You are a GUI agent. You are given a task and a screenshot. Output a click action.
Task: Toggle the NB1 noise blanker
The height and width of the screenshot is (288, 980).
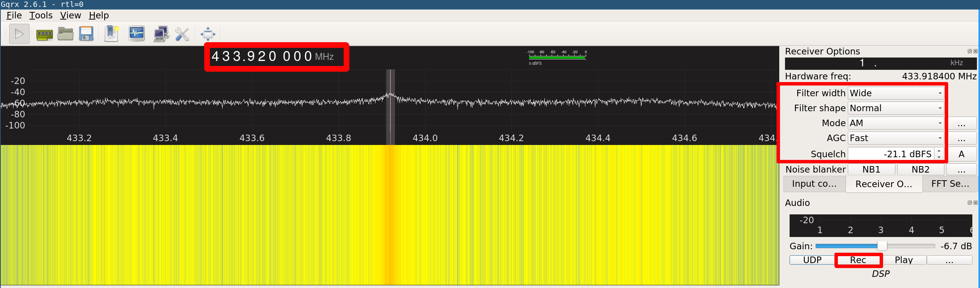coord(871,170)
